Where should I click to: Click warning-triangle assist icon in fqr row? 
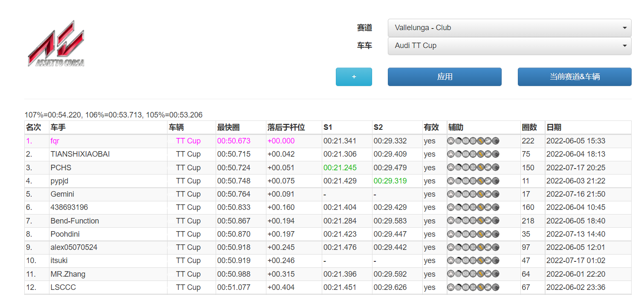[x=451, y=141]
